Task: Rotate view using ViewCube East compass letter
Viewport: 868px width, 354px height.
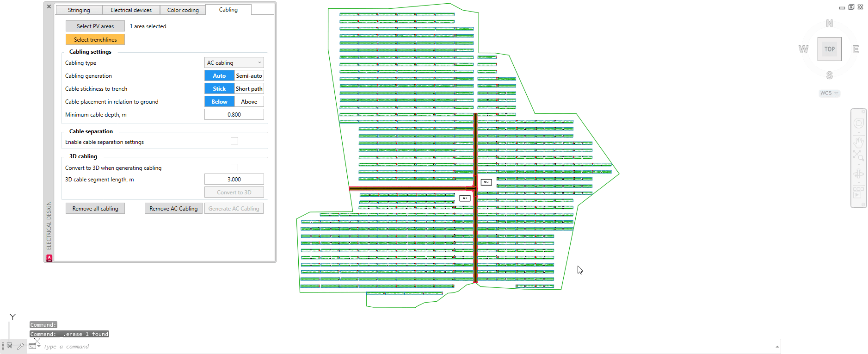Action: [856, 49]
